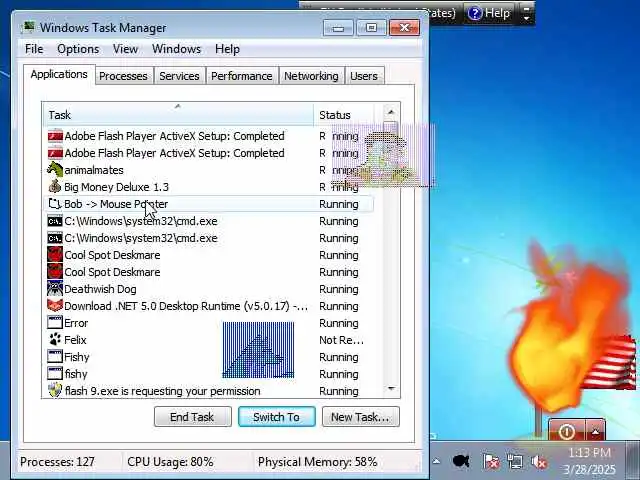
Task: Click the Felix paw print icon
Action: point(55,340)
